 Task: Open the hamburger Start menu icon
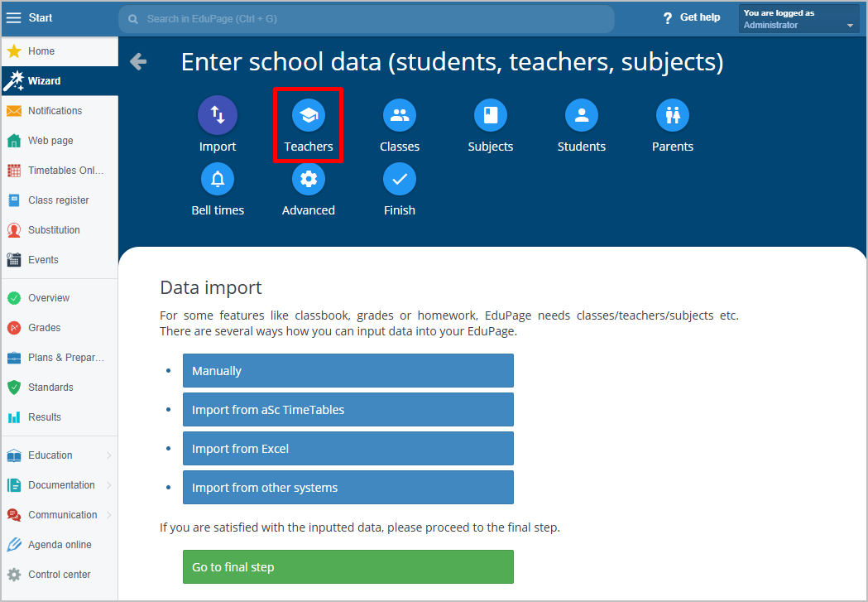(x=13, y=17)
